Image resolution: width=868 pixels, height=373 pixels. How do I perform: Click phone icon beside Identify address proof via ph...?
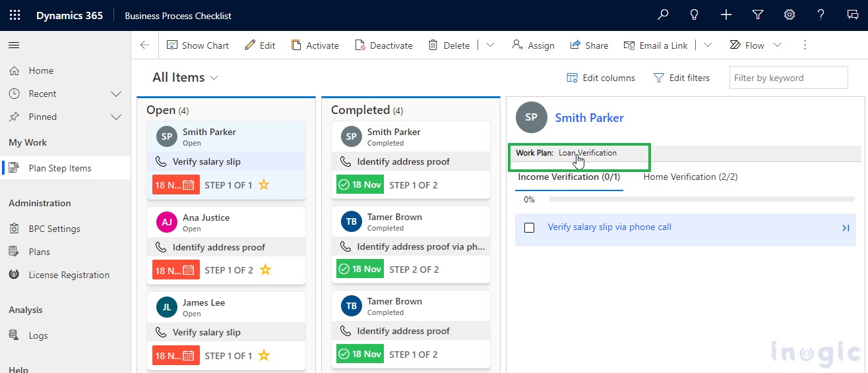coord(346,246)
